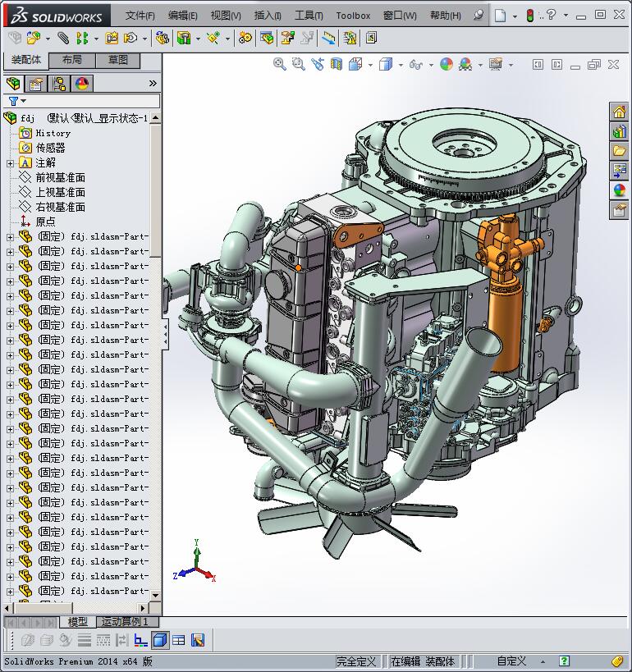This screenshot has width=632, height=672.
Task: Zoom to Fit the engine model
Action: point(280,64)
